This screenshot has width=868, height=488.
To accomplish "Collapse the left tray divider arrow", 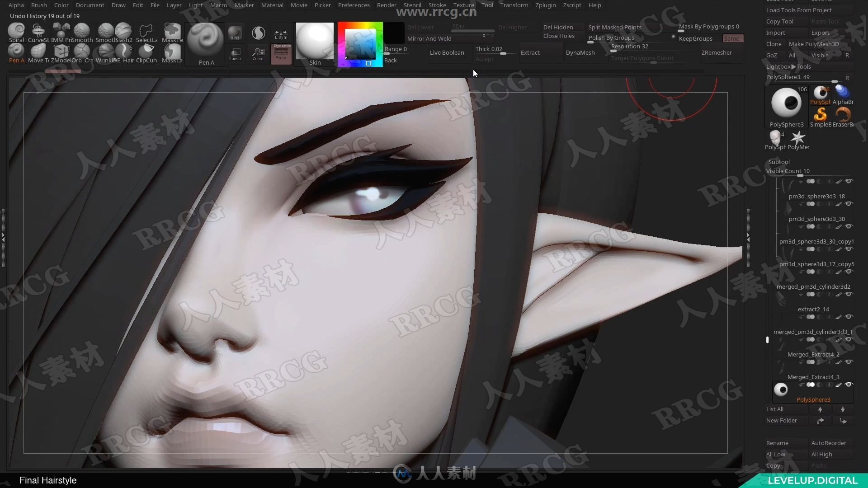I will point(3,237).
